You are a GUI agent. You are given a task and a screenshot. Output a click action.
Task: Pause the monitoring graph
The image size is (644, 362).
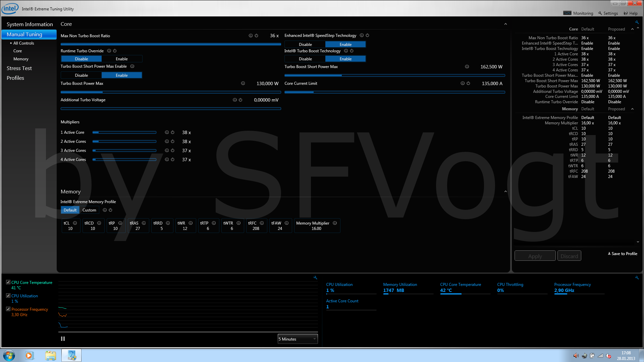click(x=63, y=339)
